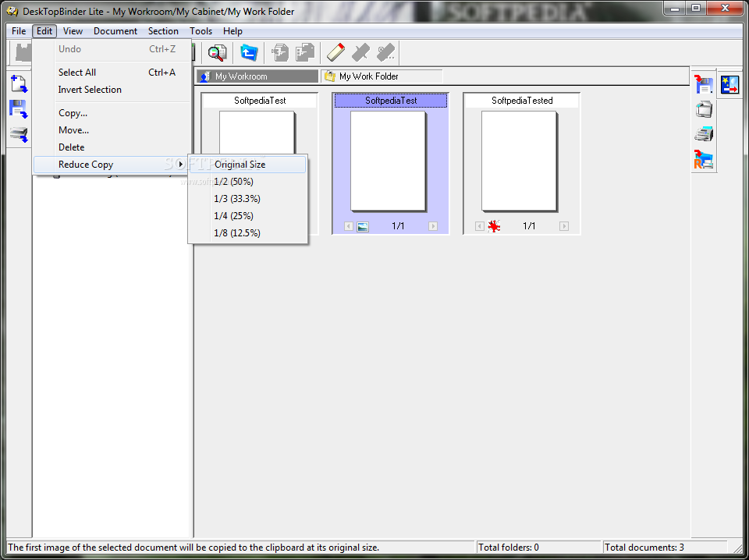
Task: Choose Invert Selection from the Edit menu
Action: pyautogui.click(x=112, y=90)
